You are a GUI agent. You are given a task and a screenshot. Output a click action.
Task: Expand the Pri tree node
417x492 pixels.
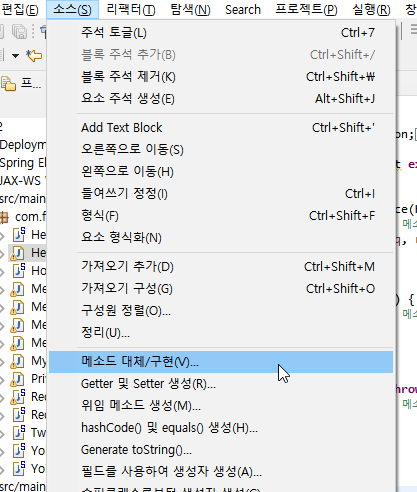[3, 379]
